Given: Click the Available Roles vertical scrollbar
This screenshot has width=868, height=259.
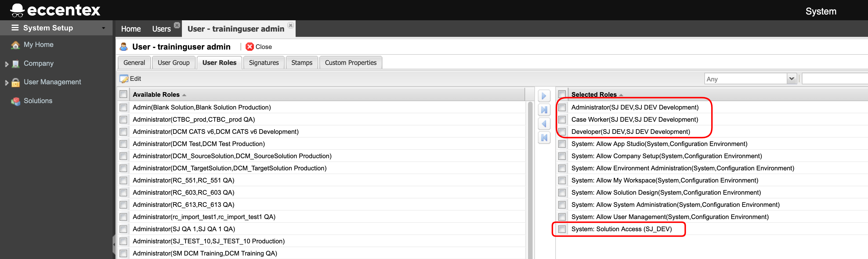Looking at the screenshot, I should 530,180.
